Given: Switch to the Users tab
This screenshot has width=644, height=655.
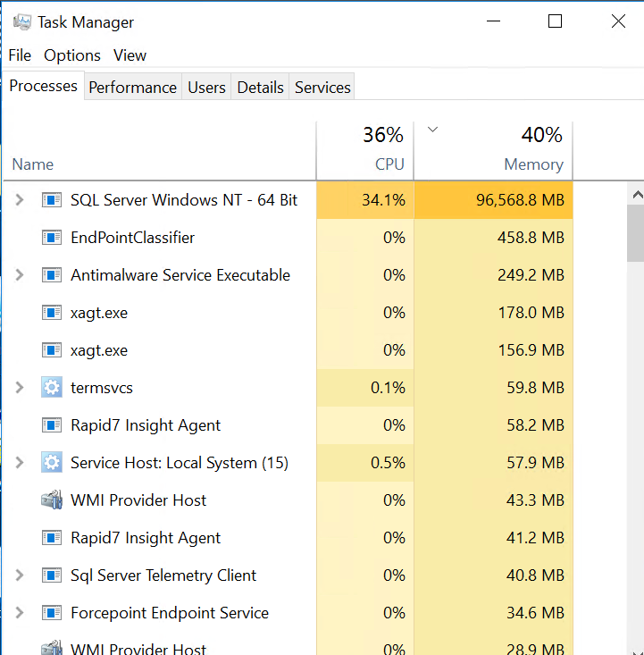Looking at the screenshot, I should pyautogui.click(x=206, y=88).
